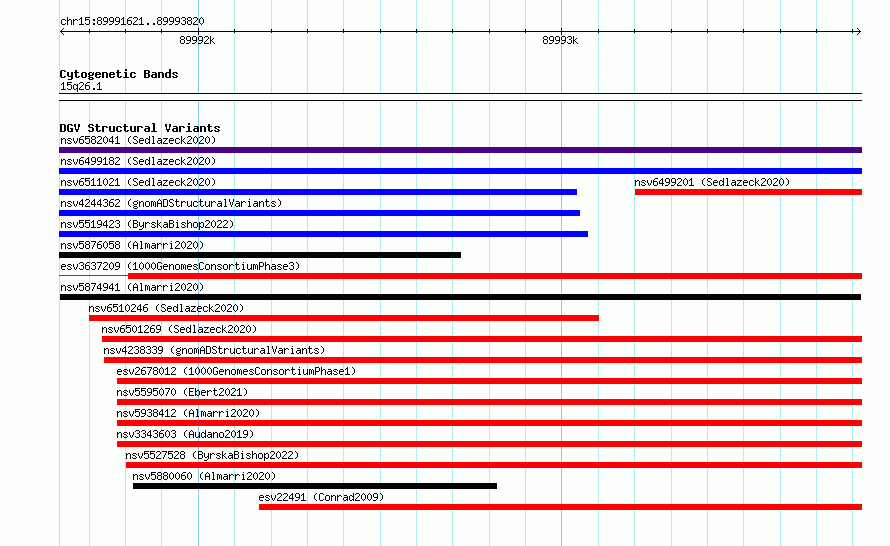This screenshot has width=890, height=546.
Task: Click the nsv6511021 (Sedlazeck2020) label
Action: click(138, 182)
